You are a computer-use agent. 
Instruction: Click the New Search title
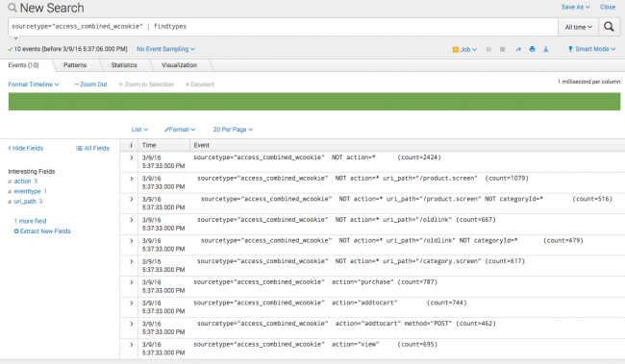(52, 8)
